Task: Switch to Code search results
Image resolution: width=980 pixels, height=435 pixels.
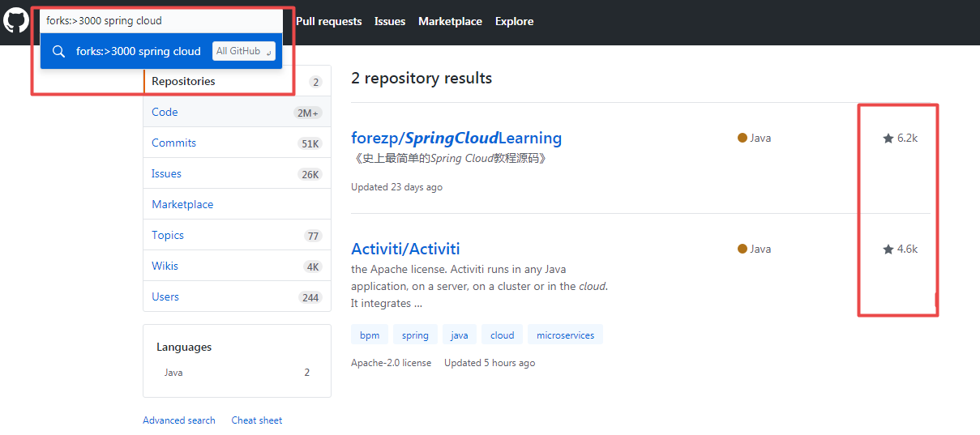Action: click(x=237, y=113)
